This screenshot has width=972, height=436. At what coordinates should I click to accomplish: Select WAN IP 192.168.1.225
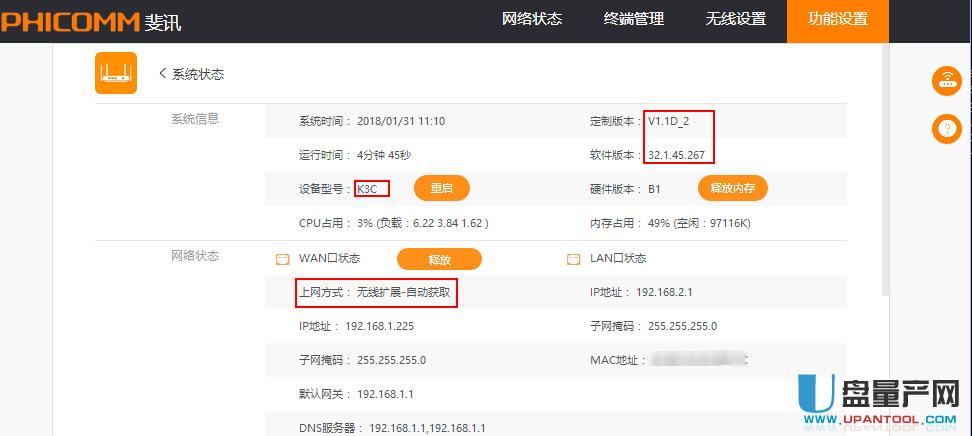pos(379,326)
